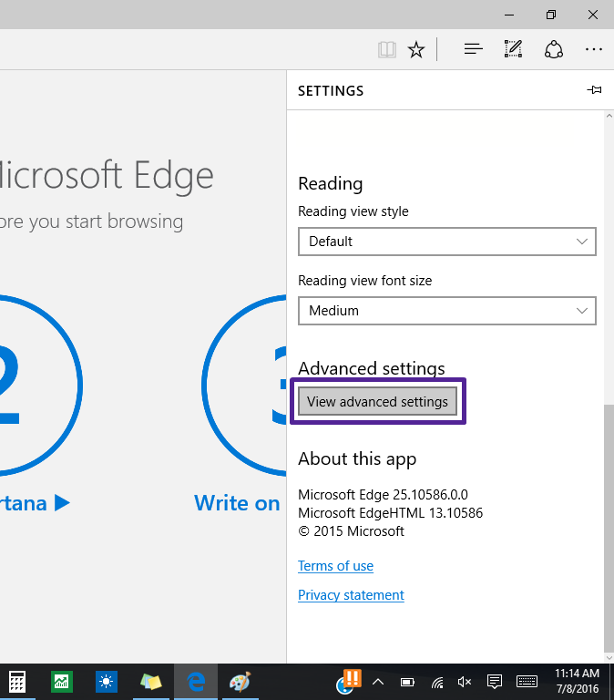Click tray icon with orange alert badge
Viewport: 614px width, 700px height.
click(x=348, y=682)
